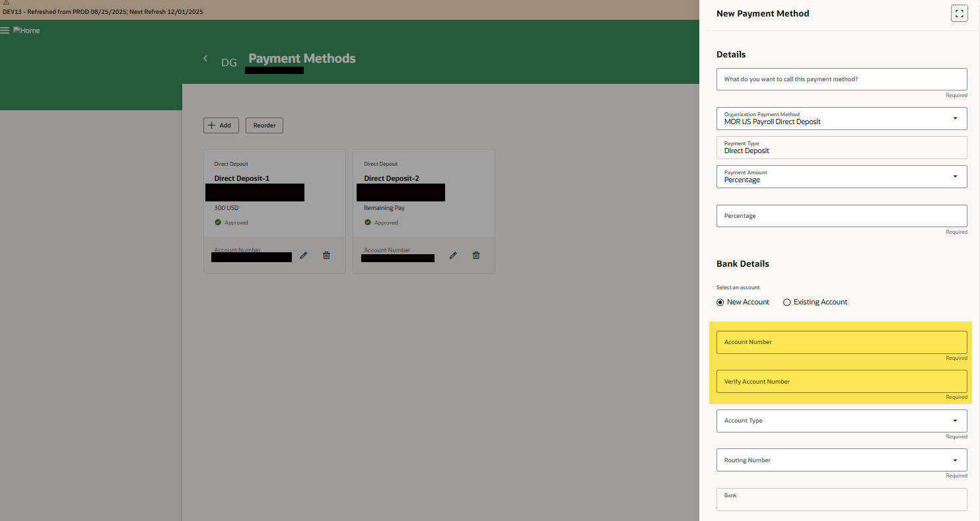Screen dimensions: 980x521
Task: Open Organization Payment Method dropdown
Action: tap(841, 118)
